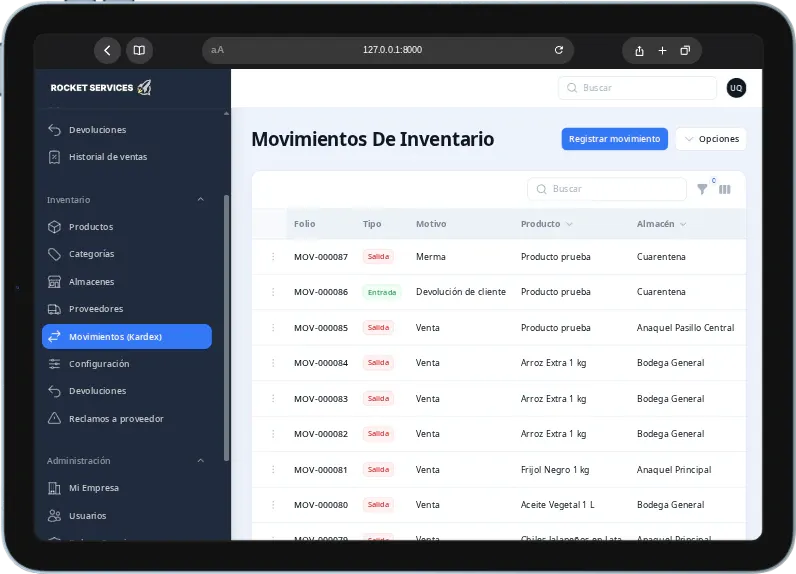Open row actions menu for MOV-000081
Image resolution: width=796 pixels, height=574 pixels.
(273, 470)
